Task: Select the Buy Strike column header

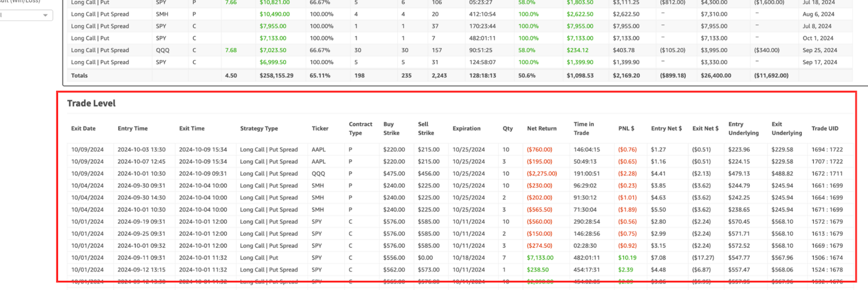Action: [391, 129]
